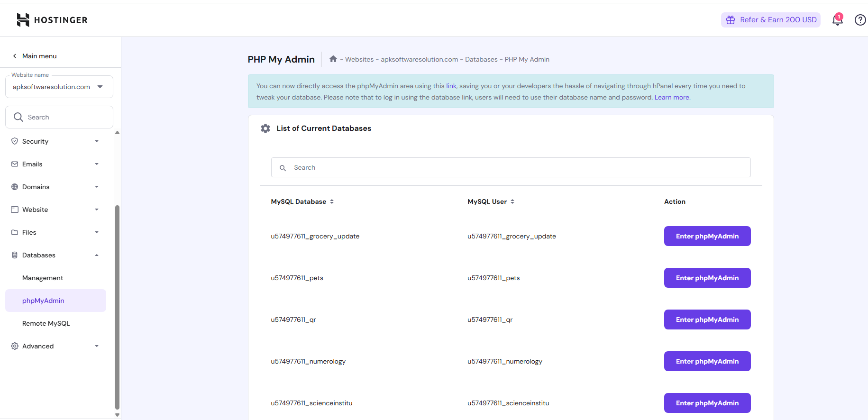Enter phpMyAdmin for grocery_update database
This screenshot has height=420, width=868.
click(707, 236)
